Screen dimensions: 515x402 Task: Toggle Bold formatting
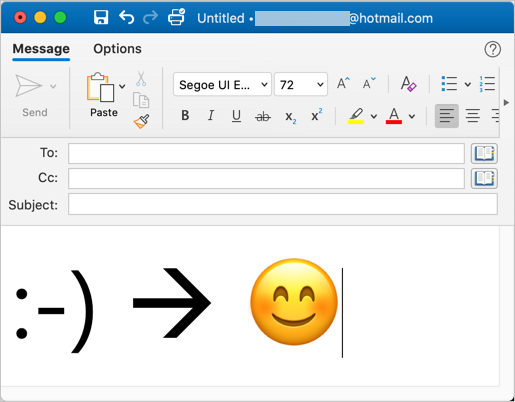point(185,116)
